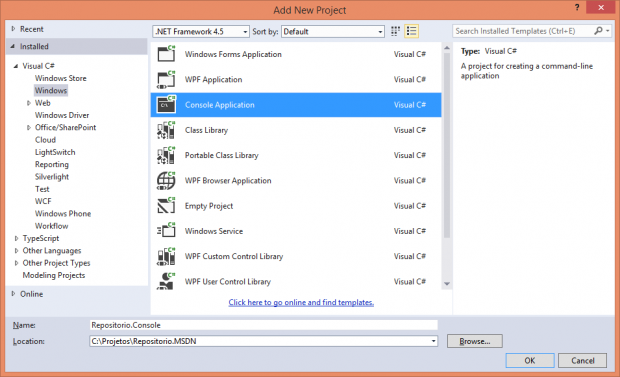The width and height of the screenshot is (620, 377).
Task: Click the Portable Class Library template icon
Action: (x=166, y=155)
